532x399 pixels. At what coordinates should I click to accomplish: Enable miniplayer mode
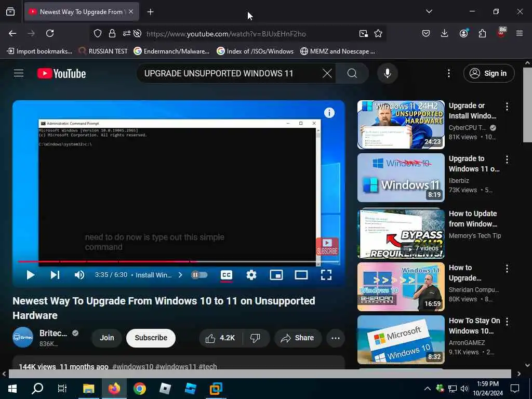(x=276, y=275)
